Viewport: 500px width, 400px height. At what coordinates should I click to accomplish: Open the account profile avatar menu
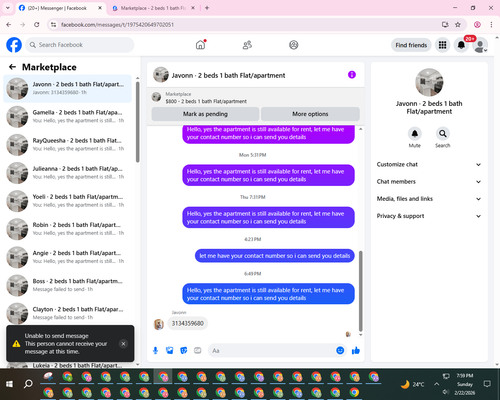[x=480, y=45]
